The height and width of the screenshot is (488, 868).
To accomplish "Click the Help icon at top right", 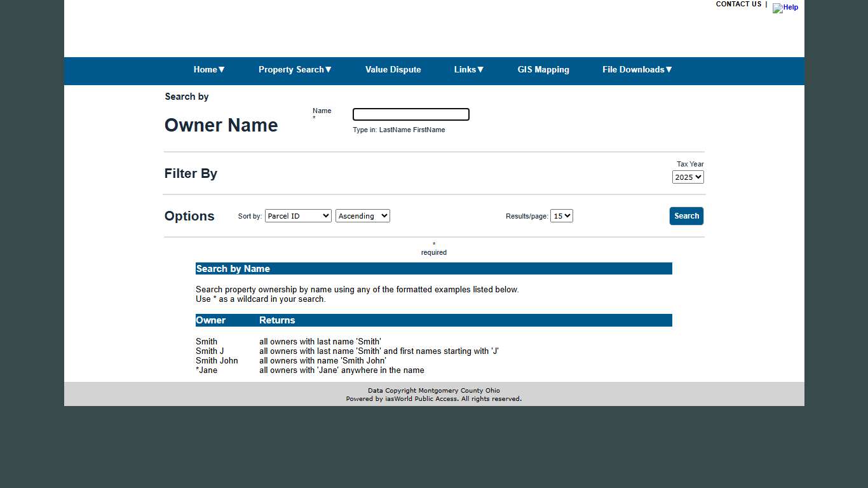I will pos(785,8).
